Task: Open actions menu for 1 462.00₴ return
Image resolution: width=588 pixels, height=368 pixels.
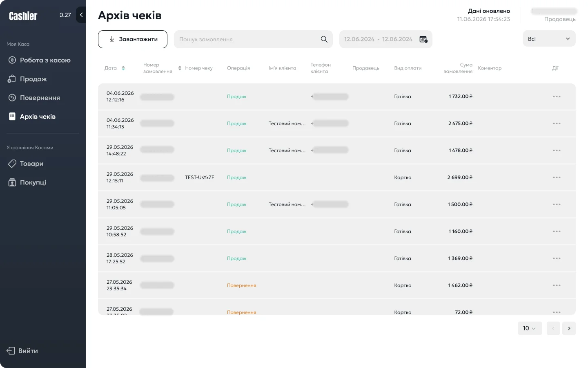Action: 557,285
